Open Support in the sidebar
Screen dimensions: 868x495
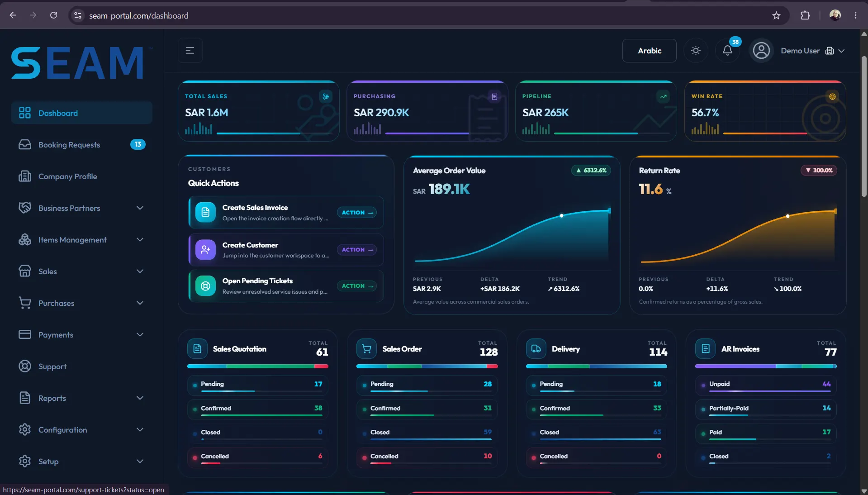[82, 366]
